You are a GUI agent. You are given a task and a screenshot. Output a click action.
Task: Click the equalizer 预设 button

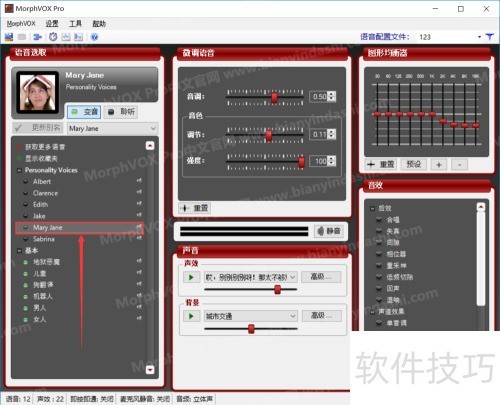[413, 164]
